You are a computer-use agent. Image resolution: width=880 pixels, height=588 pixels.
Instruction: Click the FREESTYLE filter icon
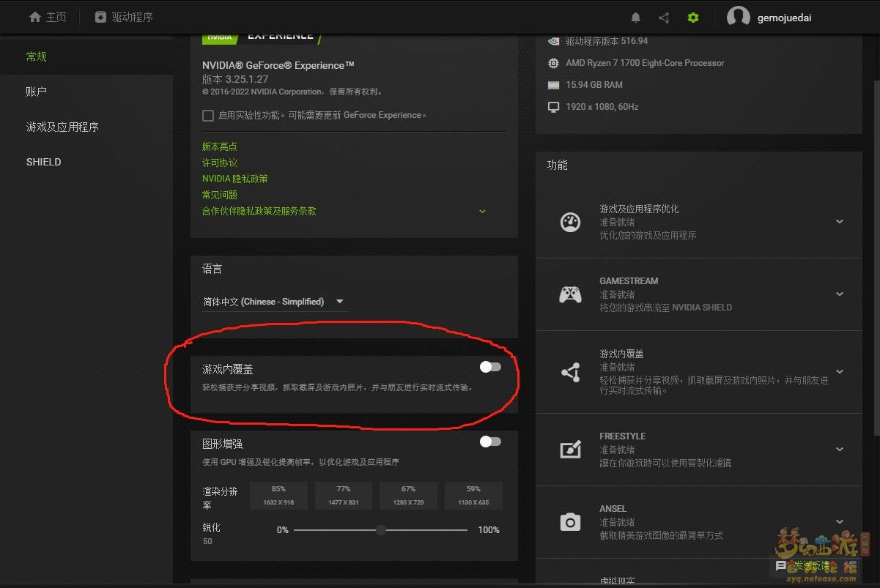[570, 450]
